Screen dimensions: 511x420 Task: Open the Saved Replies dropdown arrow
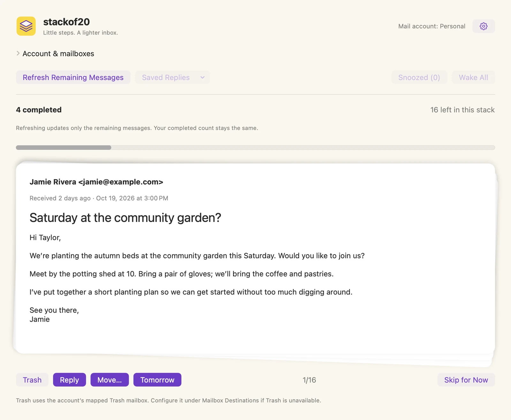[x=202, y=78]
